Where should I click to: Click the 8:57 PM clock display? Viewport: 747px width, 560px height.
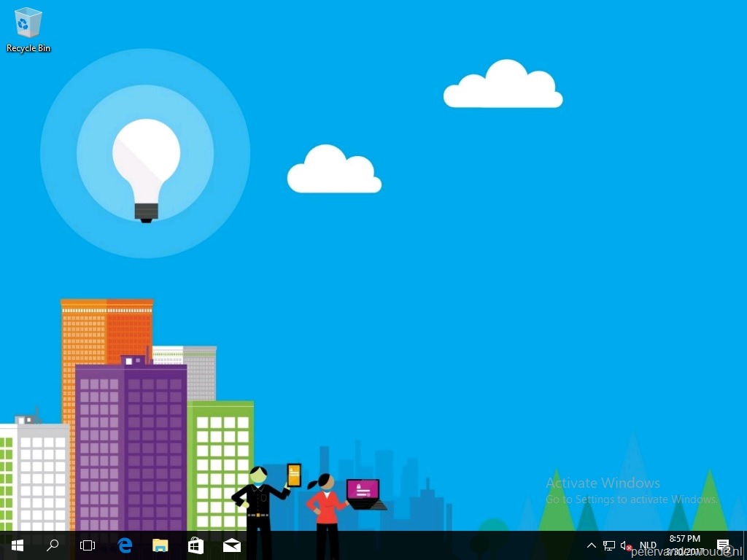tap(684, 539)
